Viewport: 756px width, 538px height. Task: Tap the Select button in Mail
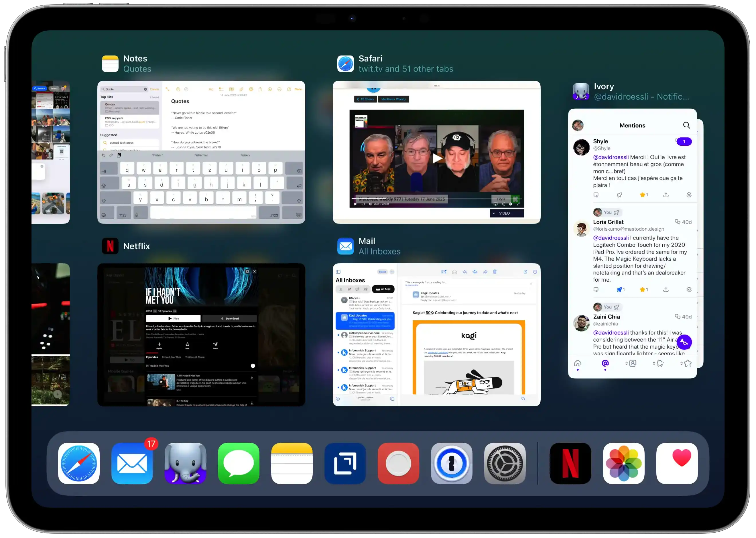click(x=382, y=272)
